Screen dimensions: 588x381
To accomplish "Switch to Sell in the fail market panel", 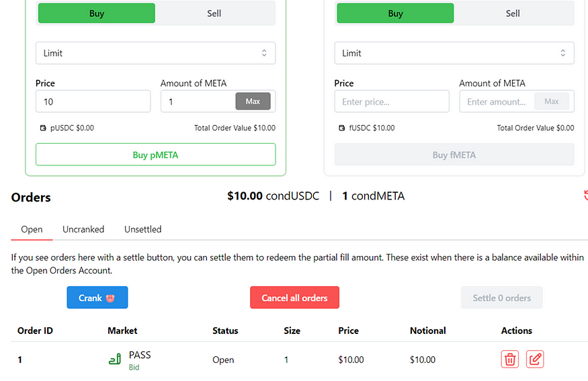I will [x=513, y=13].
